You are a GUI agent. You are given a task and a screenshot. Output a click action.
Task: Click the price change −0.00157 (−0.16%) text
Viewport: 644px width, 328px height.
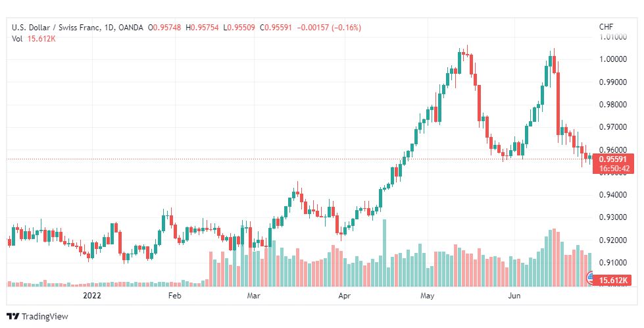(330, 27)
